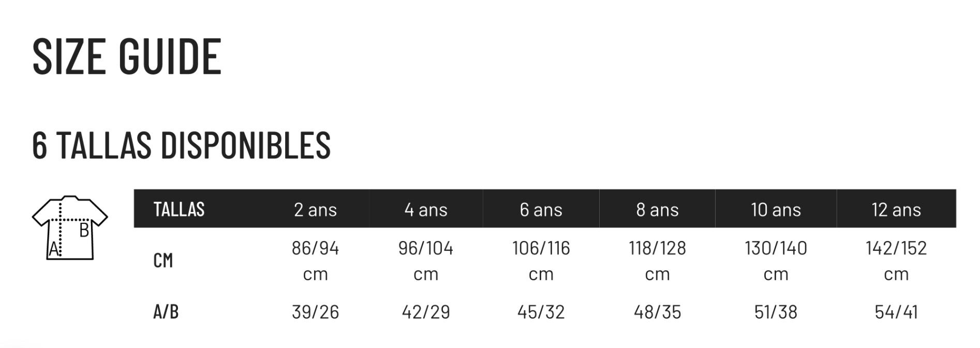Select the 12 ans column header
980x348 pixels.
(896, 209)
